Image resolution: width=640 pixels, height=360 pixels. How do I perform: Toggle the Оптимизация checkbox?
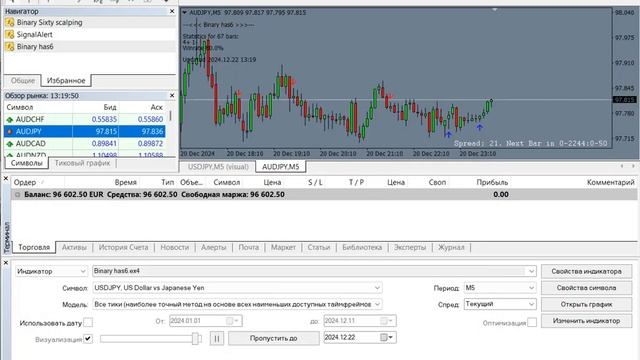pos(532,322)
